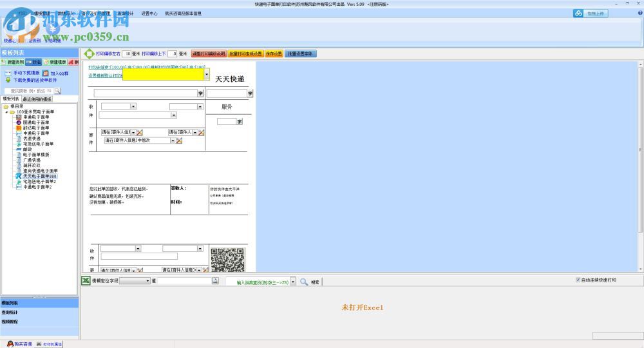Open the 设置中心 menu
The image size is (644, 348).
click(149, 14)
